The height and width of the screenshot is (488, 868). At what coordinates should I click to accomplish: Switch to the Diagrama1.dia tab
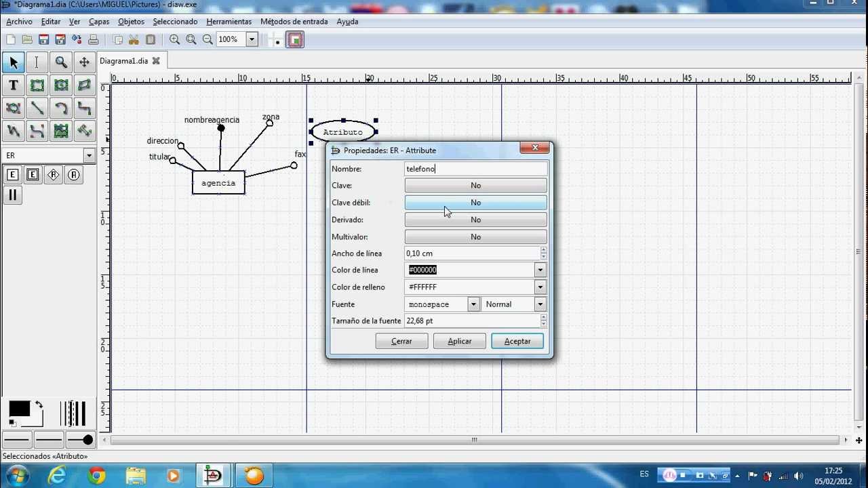[123, 61]
